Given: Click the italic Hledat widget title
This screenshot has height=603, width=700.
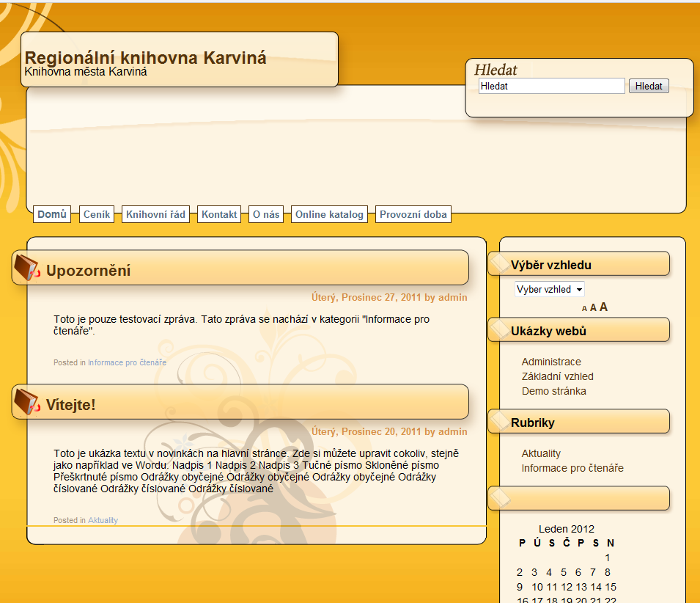Looking at the screenshot, I should click(495, 70).
